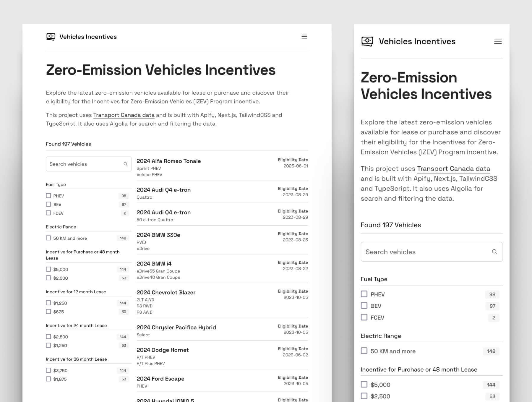Select $2,500 under 24 month Lease
The image size is (532, 402).
(x=48, y=337)
